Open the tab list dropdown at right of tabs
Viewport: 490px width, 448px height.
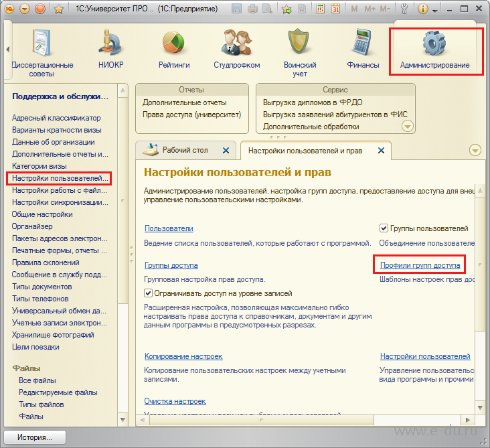475,151
